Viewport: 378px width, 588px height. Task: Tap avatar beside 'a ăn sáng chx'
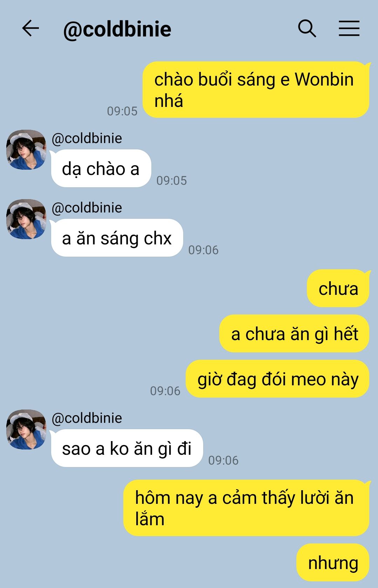(26, 219)
